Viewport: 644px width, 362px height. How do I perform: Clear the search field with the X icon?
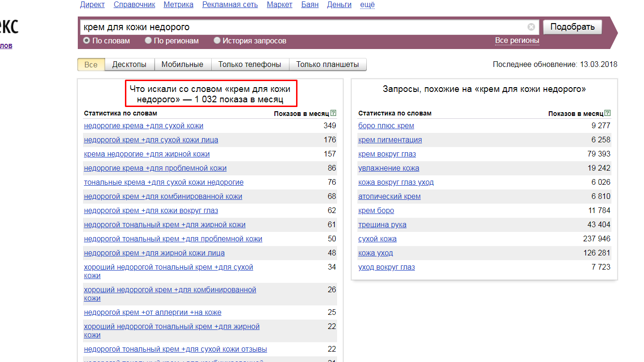(x=531, y=27)
